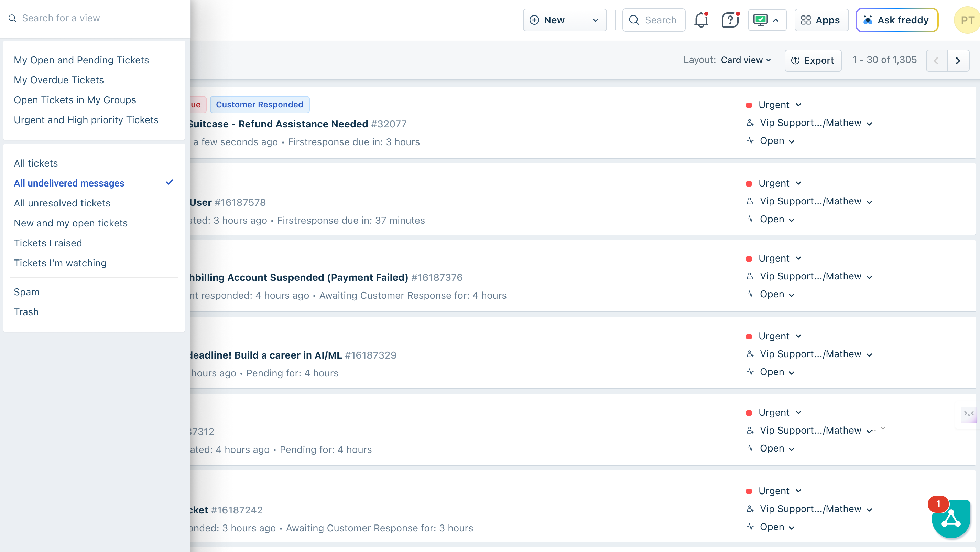This screenshot has height=552, width=980.
Task: Choose My Overdue Tickets view
Action: (58, 80)
